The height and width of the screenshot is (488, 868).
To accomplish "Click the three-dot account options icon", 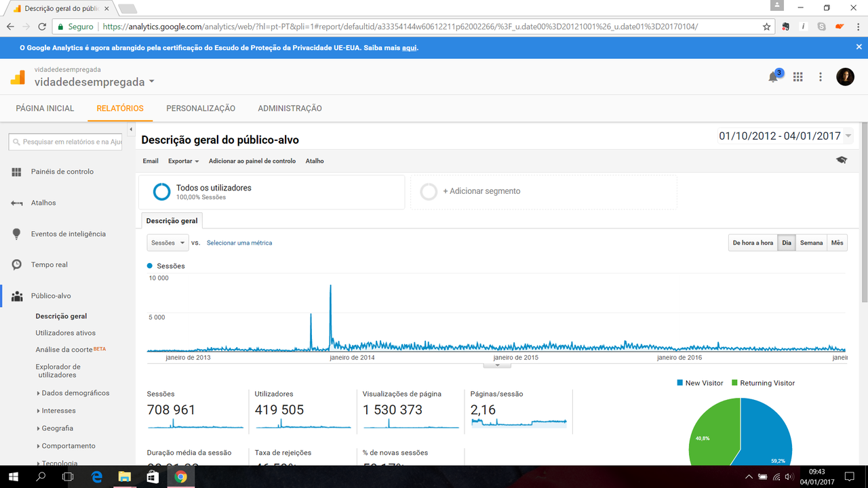I will (x=821, y=77).
